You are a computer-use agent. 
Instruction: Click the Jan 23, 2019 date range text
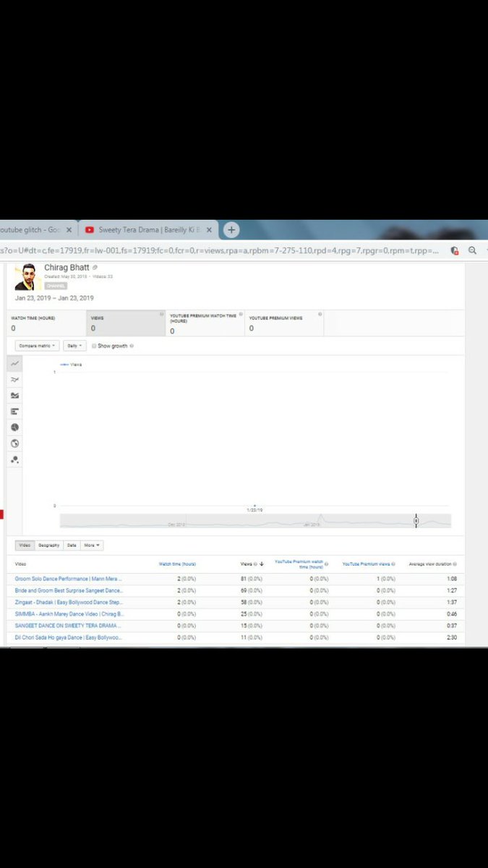[54, 298]
